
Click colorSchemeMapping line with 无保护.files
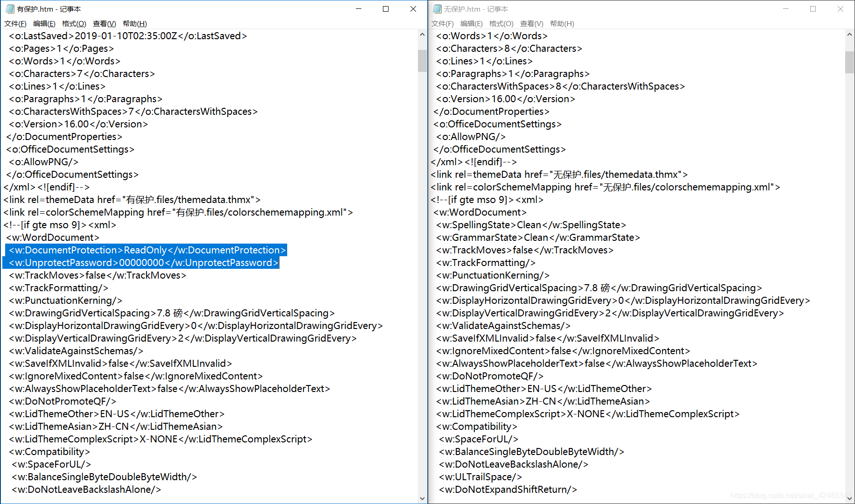(605, 187)
